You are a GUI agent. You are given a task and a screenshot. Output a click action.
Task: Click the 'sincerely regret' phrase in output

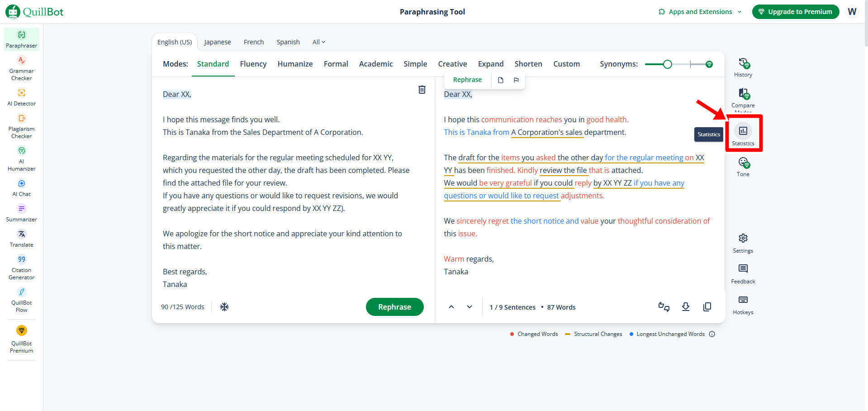tap(483, 221)
